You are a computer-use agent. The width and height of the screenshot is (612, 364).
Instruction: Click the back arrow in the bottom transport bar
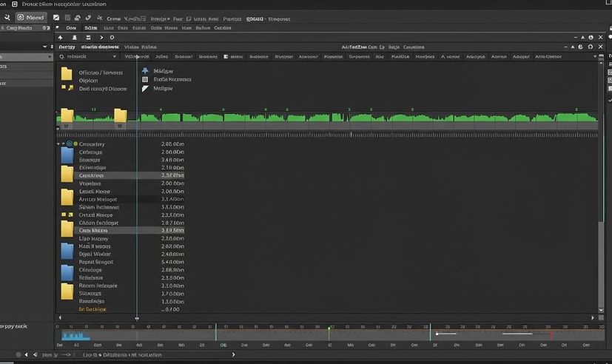tap(26, 354)
